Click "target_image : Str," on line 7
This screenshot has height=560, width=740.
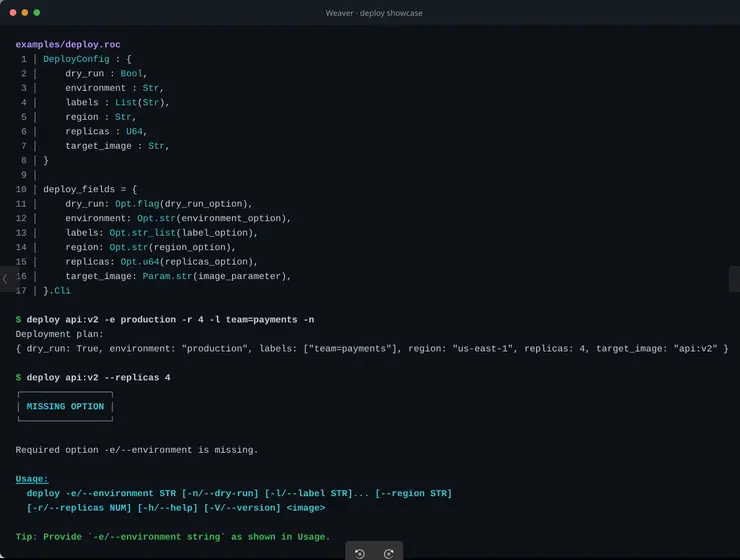tap(117, 146)
